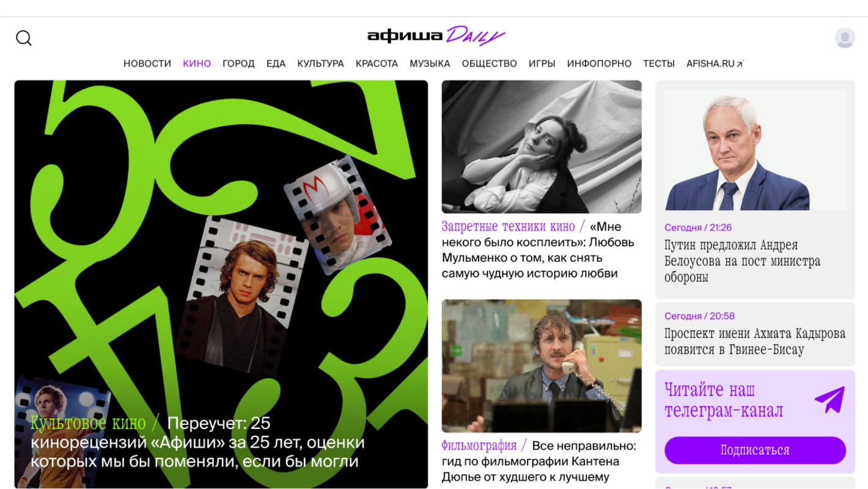Viewport: 868px width, 489px height.
Task: Go to the ГОРОД section
Action: coord(238,64)
